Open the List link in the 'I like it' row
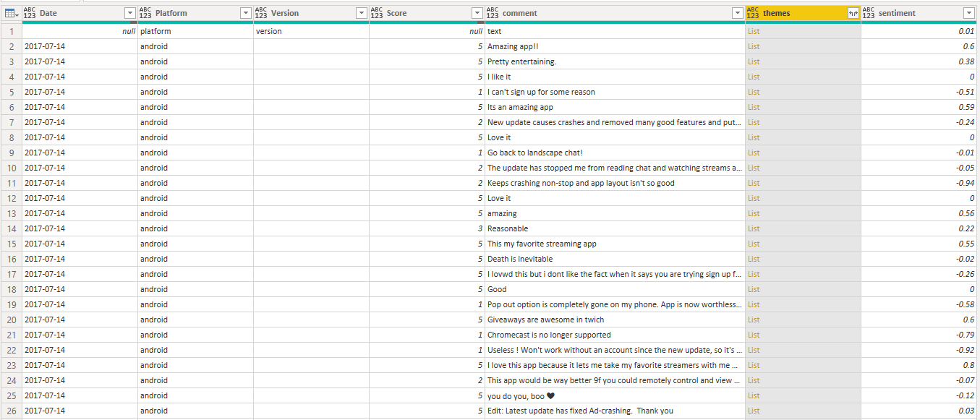980x420 pixels. click(754, 77)
